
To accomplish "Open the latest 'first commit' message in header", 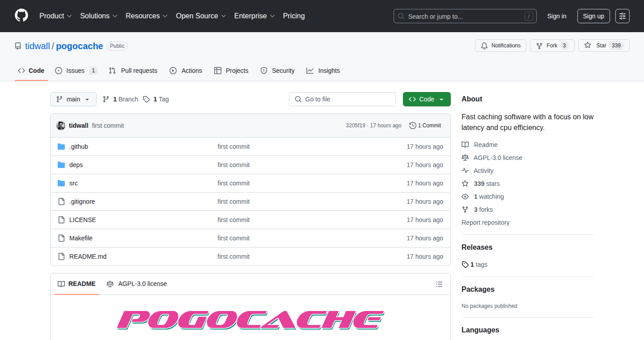I will click(x=108, y=126).
